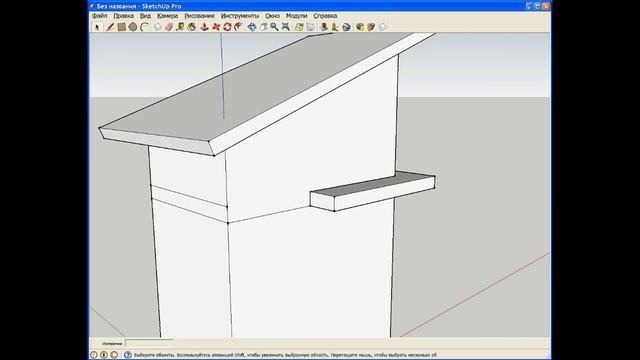Screen dimensions: 640x360
Task: Activate the Orbit camera tool
Action: 252,27
